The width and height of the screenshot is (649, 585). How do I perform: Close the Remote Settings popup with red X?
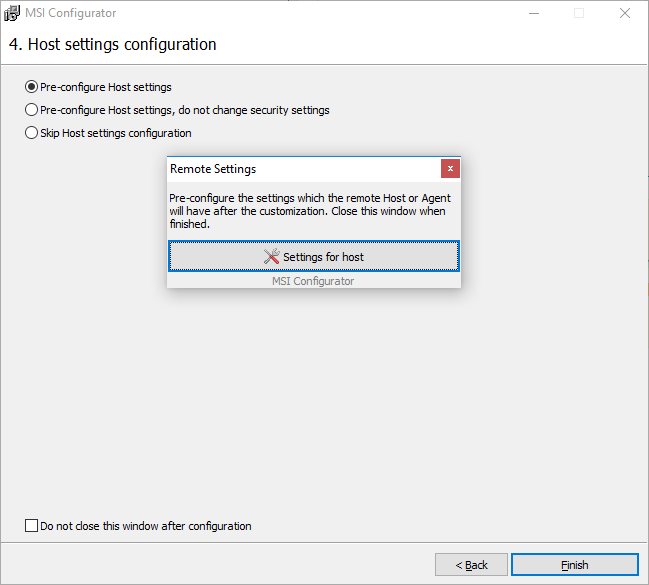point(450,169)
